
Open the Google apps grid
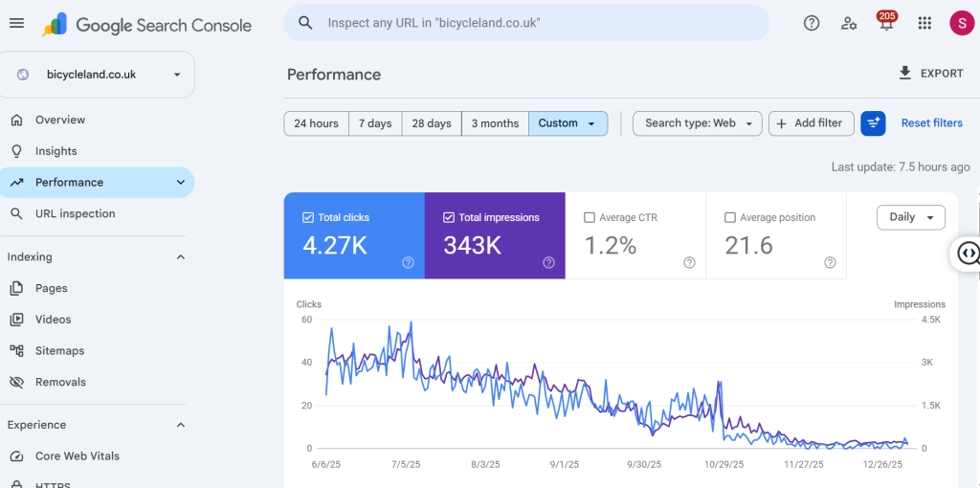click(924, 23)
